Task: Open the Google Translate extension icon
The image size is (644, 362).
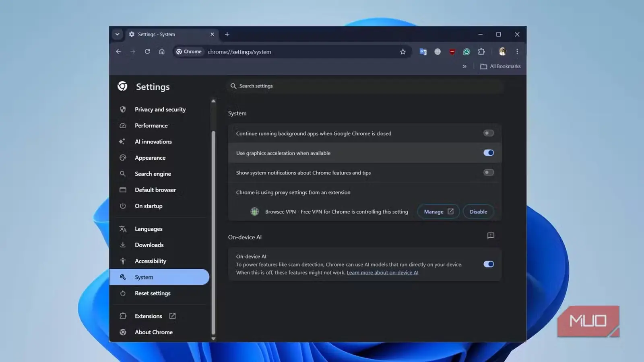Action: [423, 51]
